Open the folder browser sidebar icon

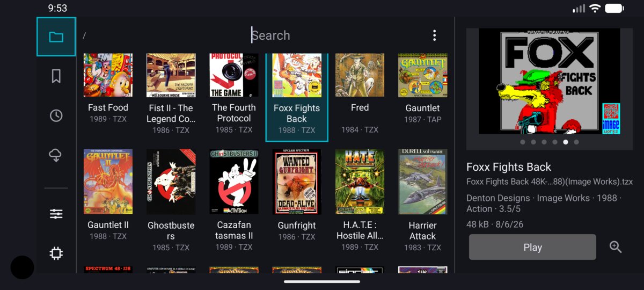point(56,37)
